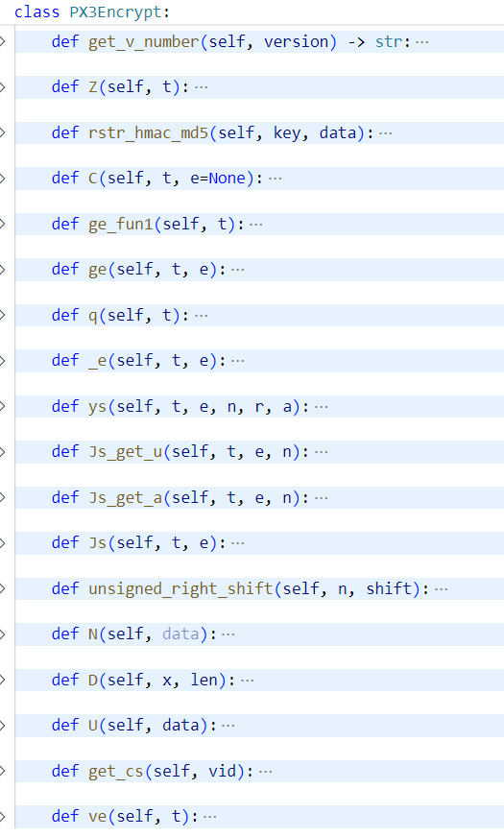
Task: Click the rstr_hmac_md5 function name
Action: pyautogui.click(x=149, y=132)
